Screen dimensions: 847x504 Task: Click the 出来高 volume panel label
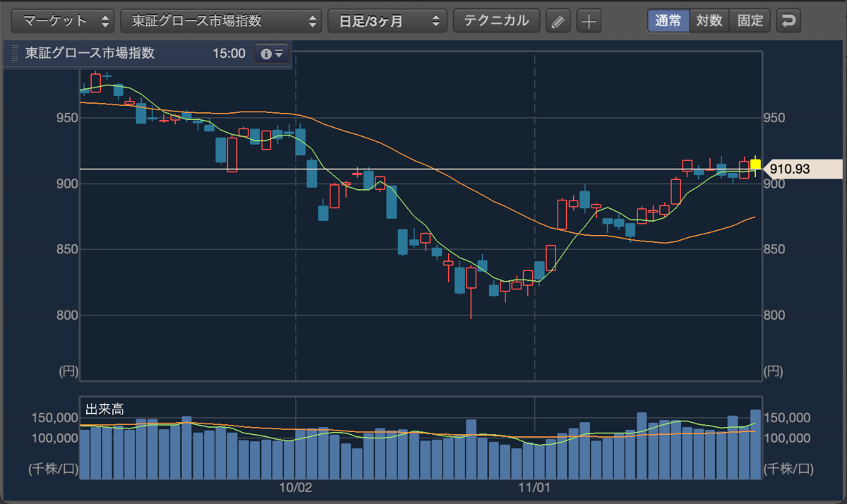tap(106, 409)
